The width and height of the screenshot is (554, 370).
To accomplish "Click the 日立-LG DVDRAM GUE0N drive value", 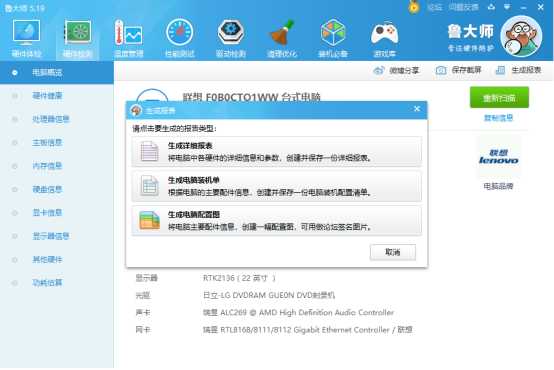I will point(269,295).
